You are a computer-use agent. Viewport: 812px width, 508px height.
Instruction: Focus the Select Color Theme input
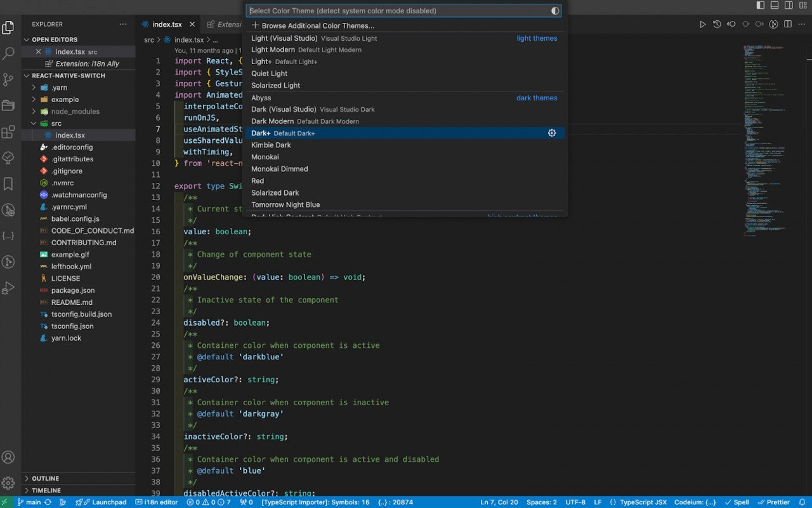pyautogui.click(x=399, y=11)
